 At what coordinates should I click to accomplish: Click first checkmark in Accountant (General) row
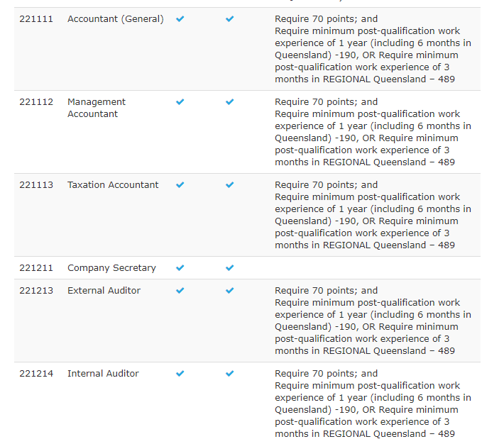(180, 19)
